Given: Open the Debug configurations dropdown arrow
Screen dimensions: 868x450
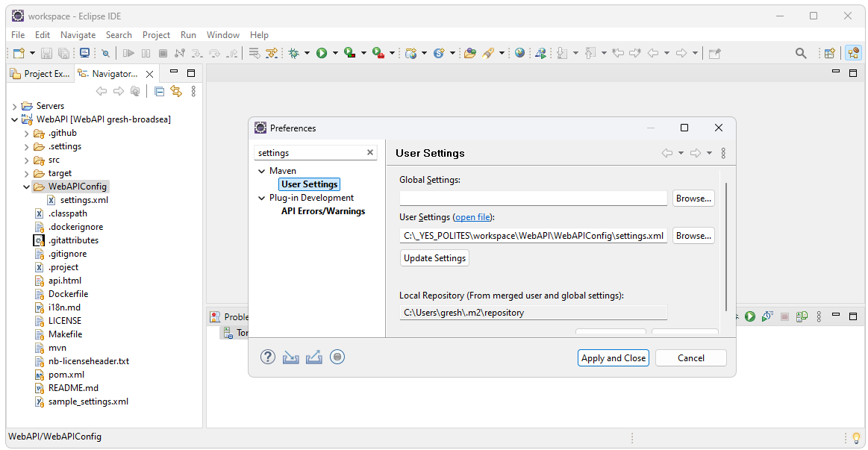Looking at the screenshot, I should (x=307, y=53).
